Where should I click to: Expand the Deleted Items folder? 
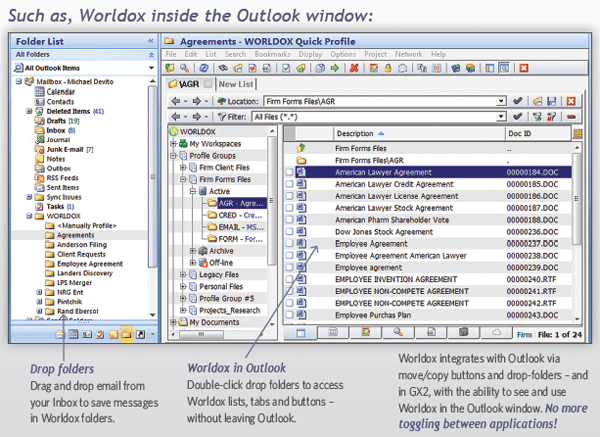point(29,111)
